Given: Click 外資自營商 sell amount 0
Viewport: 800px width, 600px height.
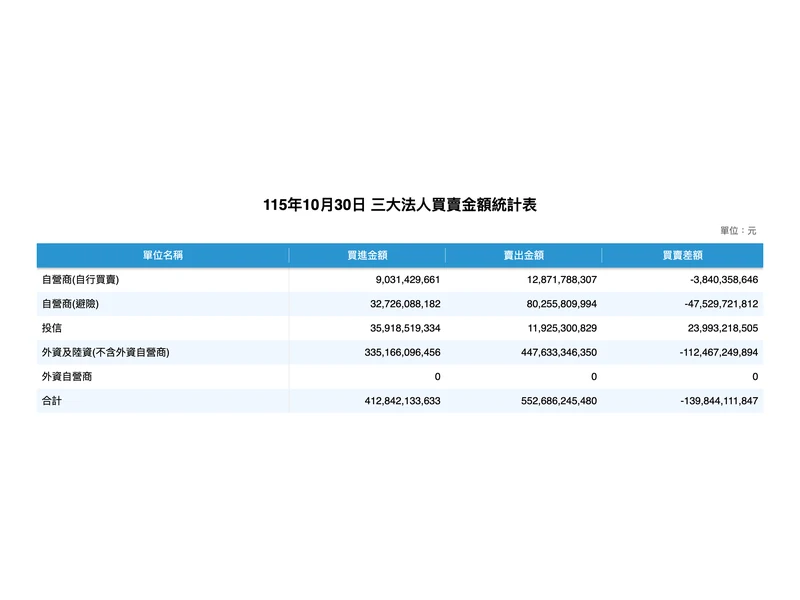Looking at the screenshot, I should pos(594,377).
